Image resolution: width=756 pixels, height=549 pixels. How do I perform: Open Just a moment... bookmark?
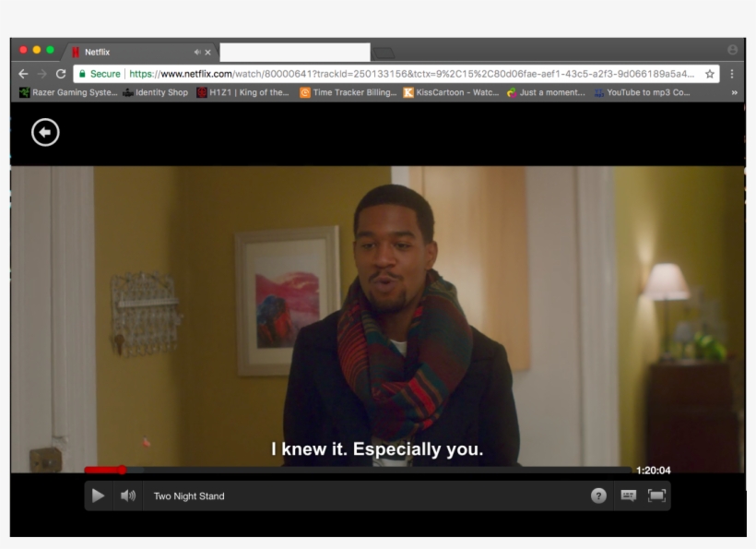pos(547,92)
